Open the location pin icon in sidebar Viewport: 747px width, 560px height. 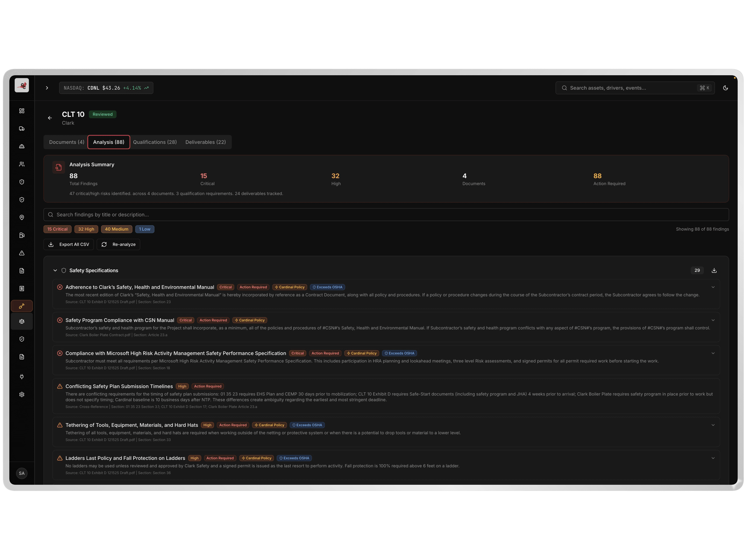[22, 217]
